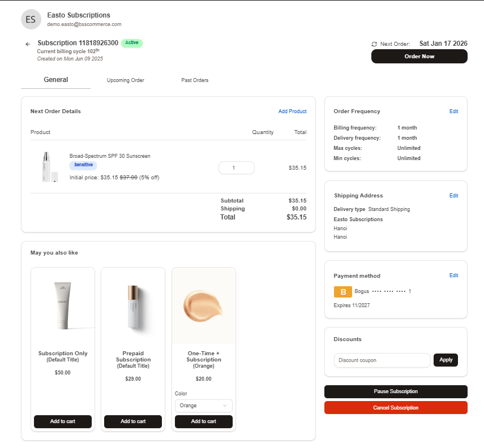Click the orange foundation swatch image
Image resolution: width=484 pixels, height=448 pixels.
203,305
